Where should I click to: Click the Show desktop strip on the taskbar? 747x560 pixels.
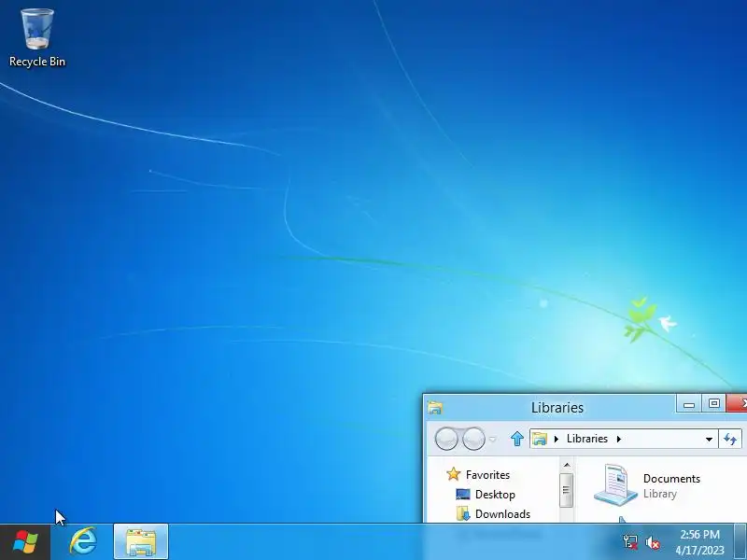click(740, 542)
